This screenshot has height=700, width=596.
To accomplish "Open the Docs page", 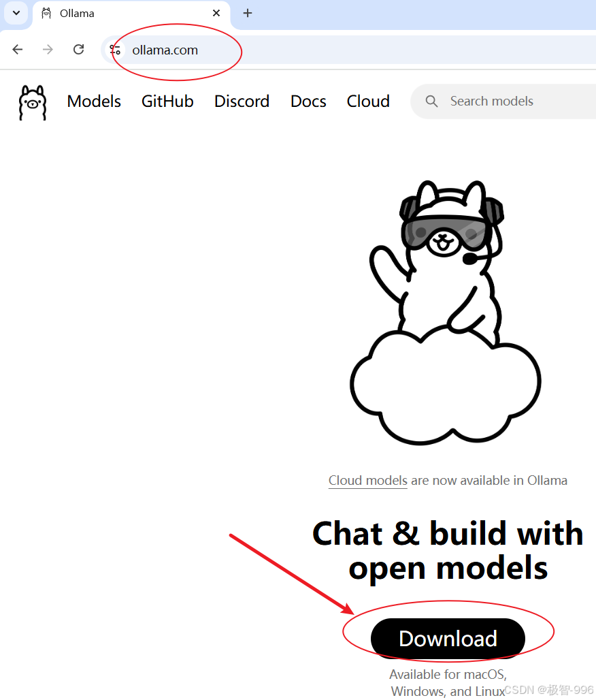I will [308, 101].
